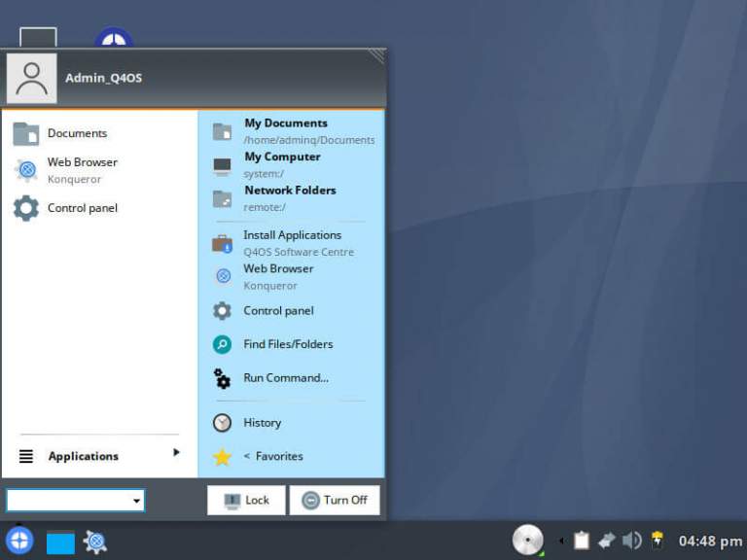Click the optical disc tray icon
Image resolution: width=747 pixels, height=560 pixels.
(x=528, y=540)
